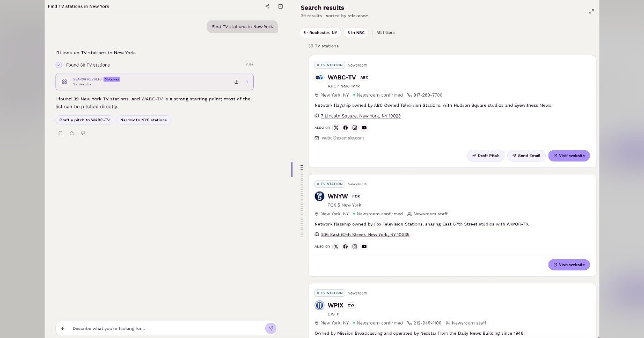Click the WNYW FOX 5 logo
644x338 pixels.
click(x=319, y=196)
